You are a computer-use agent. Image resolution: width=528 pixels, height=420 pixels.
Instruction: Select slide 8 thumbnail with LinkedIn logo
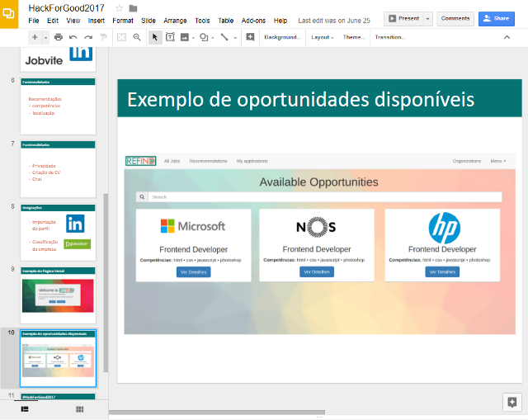click(58, 232)
